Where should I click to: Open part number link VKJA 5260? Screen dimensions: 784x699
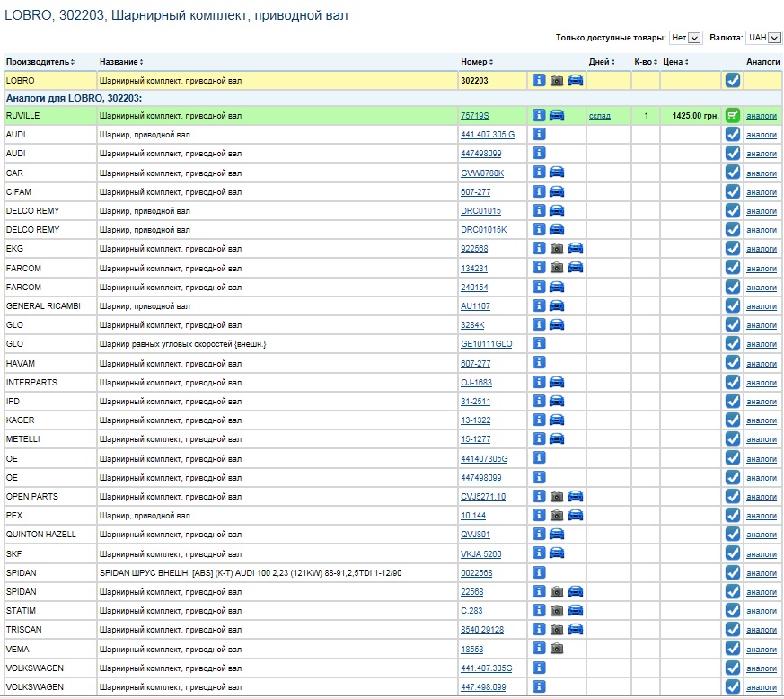coord(480,554)
